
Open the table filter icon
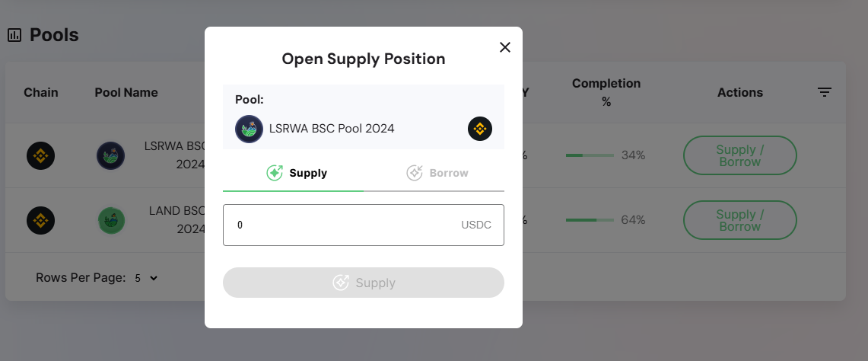825,92
